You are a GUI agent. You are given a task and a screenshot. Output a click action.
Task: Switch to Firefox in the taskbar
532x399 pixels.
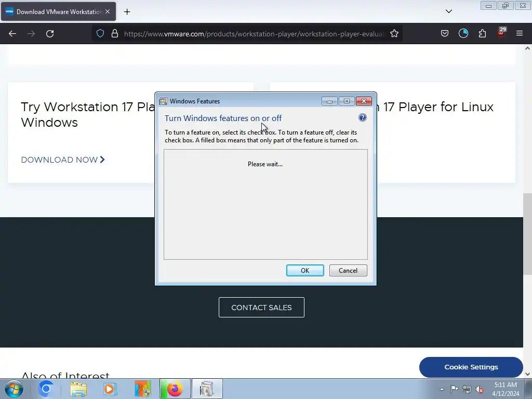(x=175, y=389)
